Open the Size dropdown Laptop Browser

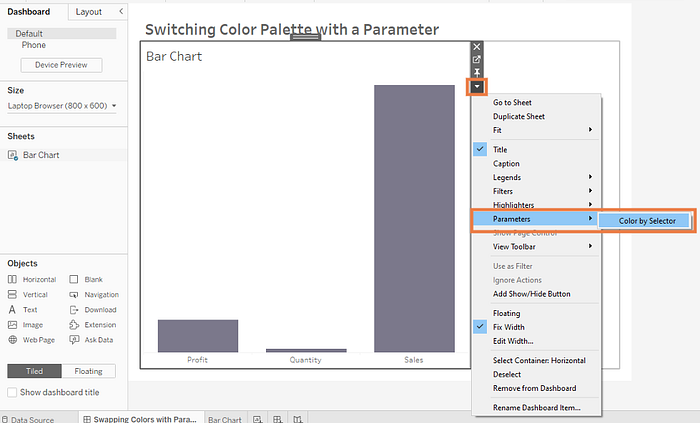pyautogui.click(x=62, y=106)
